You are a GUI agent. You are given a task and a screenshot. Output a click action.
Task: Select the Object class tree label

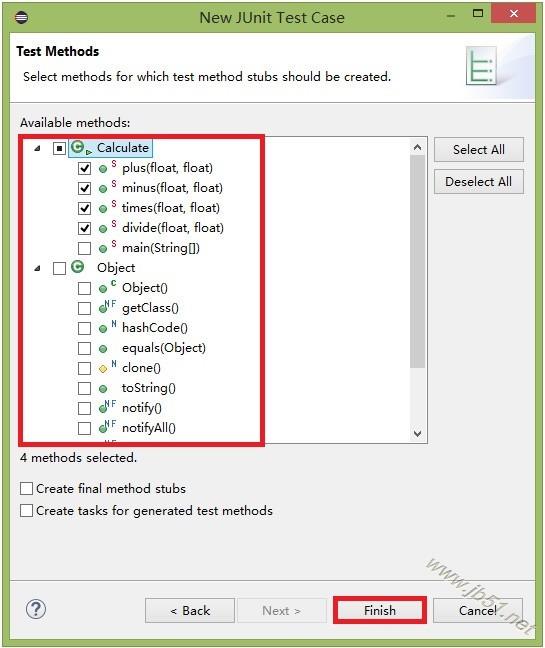click(x=116, y=268)
